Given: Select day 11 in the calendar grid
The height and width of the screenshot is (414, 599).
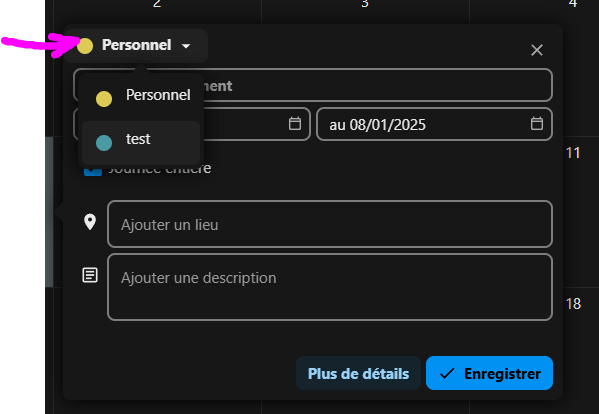Looking at the screenshot, I should (573, 153).
